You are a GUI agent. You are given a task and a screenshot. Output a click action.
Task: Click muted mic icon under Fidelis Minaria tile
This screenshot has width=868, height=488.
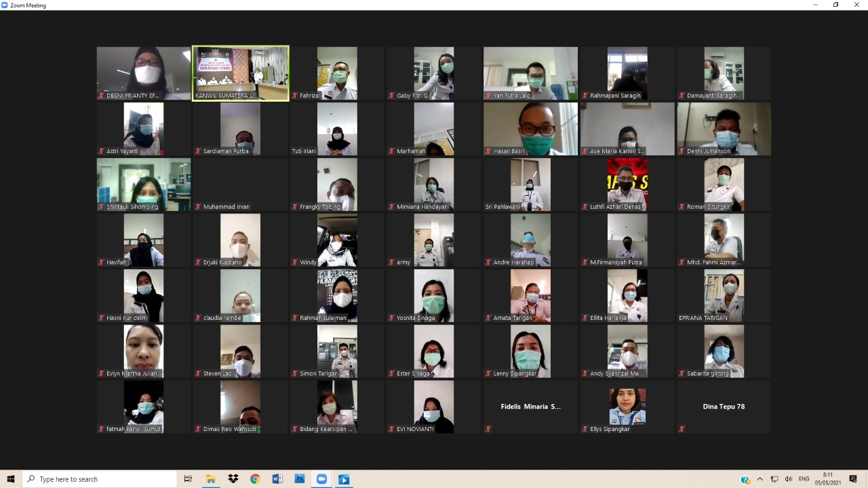click(x=488, y=429)
